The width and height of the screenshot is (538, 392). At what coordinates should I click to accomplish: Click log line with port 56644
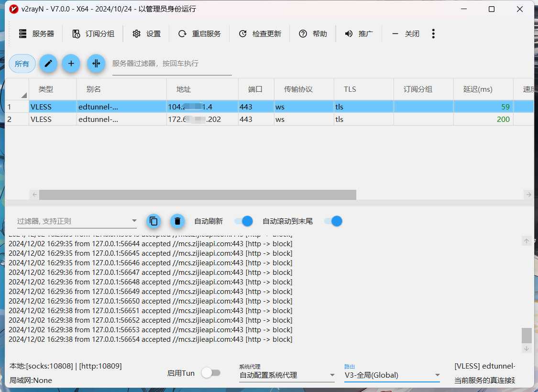151,244
